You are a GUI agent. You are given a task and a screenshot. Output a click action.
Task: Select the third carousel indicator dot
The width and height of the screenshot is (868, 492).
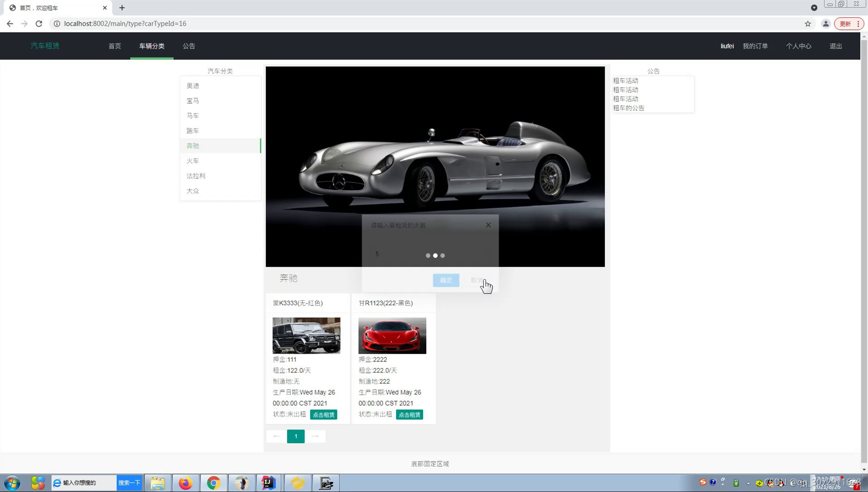443,255
